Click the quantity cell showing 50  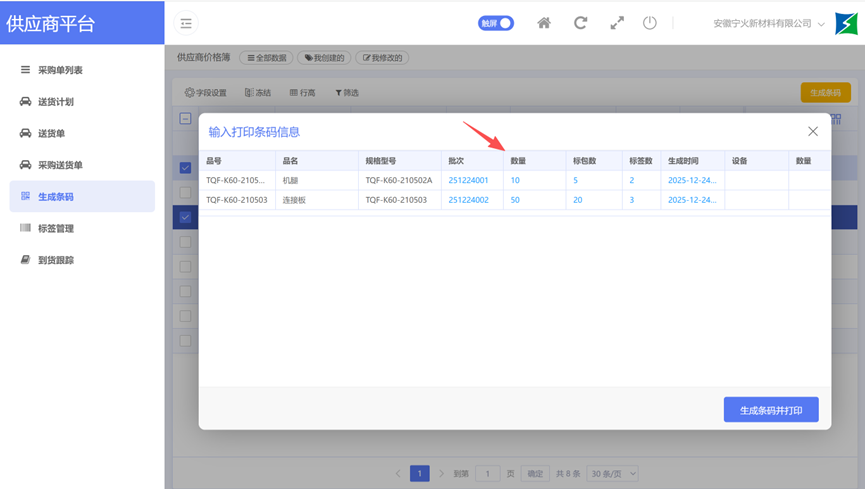[x=515, y=200]
